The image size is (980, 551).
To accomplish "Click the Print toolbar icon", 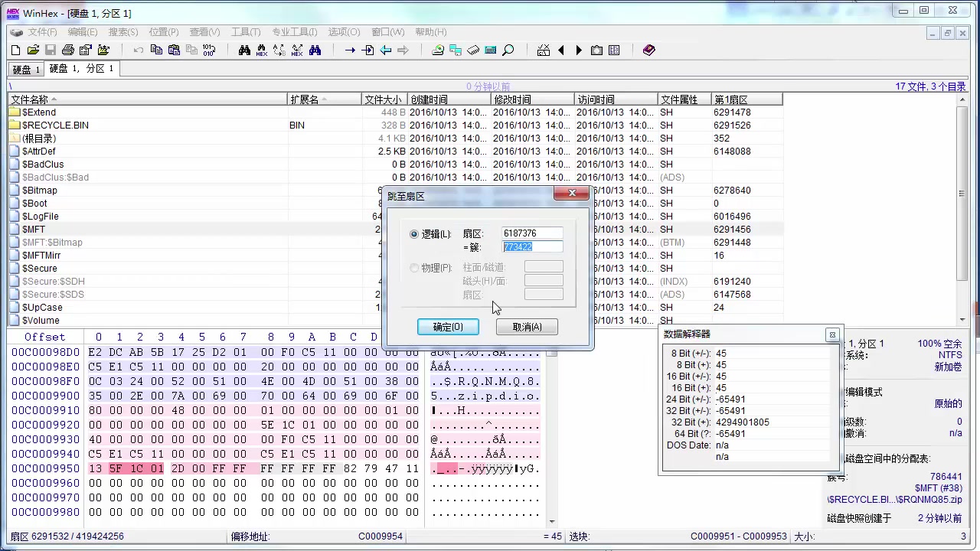I will (x=68, y=51).
